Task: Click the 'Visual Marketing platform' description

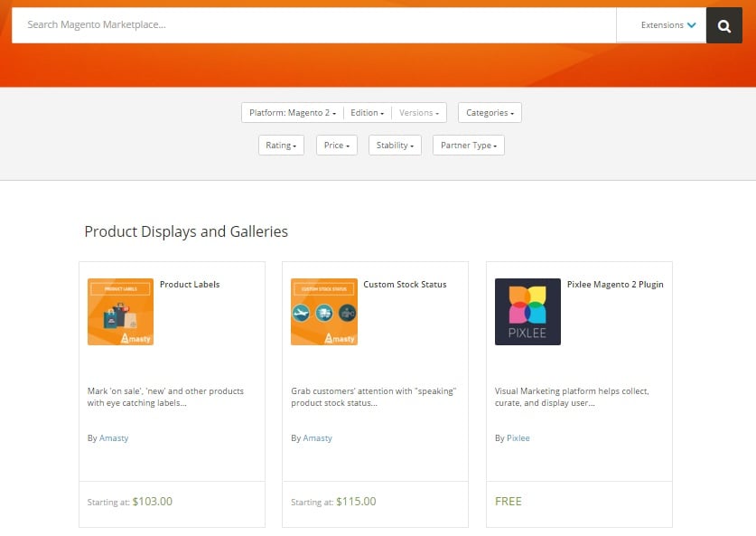Action: click(572, 397)
